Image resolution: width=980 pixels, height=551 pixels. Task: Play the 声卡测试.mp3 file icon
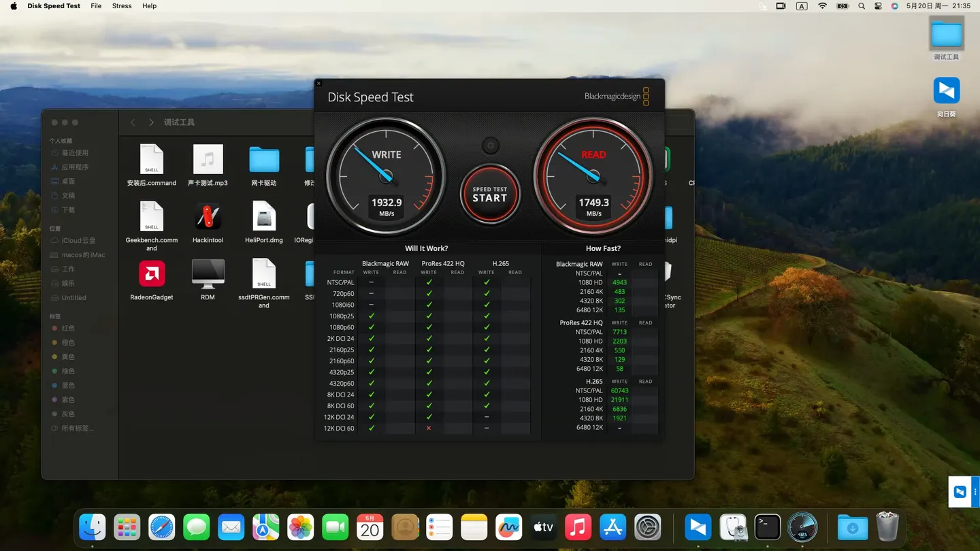(x=208, y=161)
